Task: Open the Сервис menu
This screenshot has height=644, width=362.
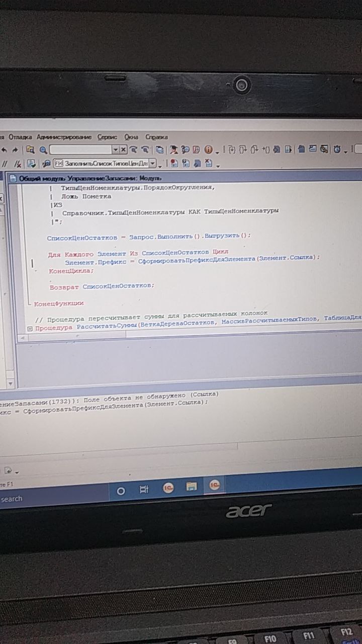Action: [x=107, y=137]
